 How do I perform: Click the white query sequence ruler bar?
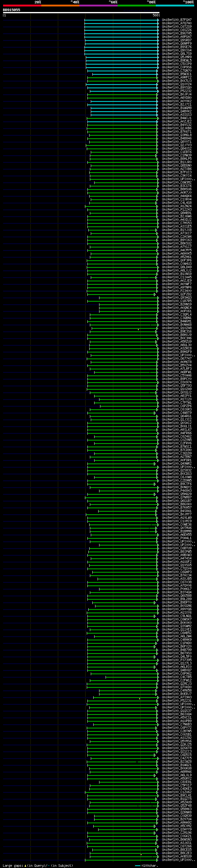(x=81, y=12)
